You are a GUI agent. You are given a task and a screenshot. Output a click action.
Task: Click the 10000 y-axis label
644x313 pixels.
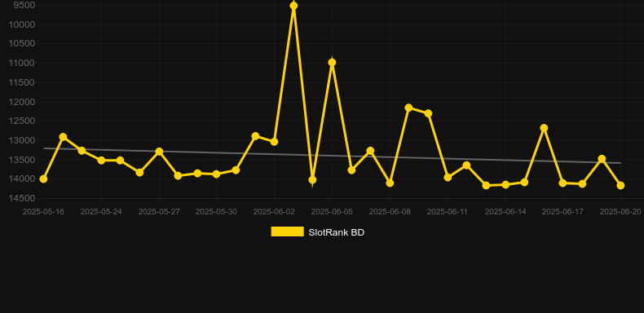coord(22,24)
